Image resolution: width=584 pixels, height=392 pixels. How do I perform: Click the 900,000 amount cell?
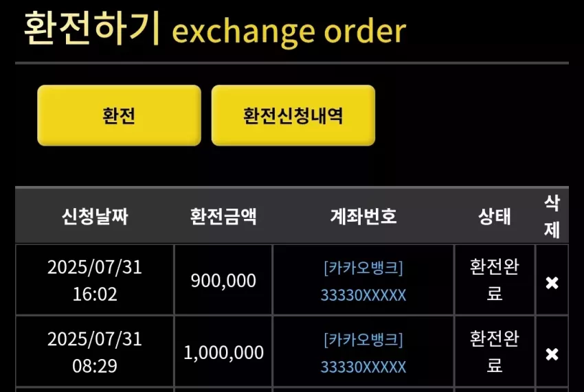[223, 280]
